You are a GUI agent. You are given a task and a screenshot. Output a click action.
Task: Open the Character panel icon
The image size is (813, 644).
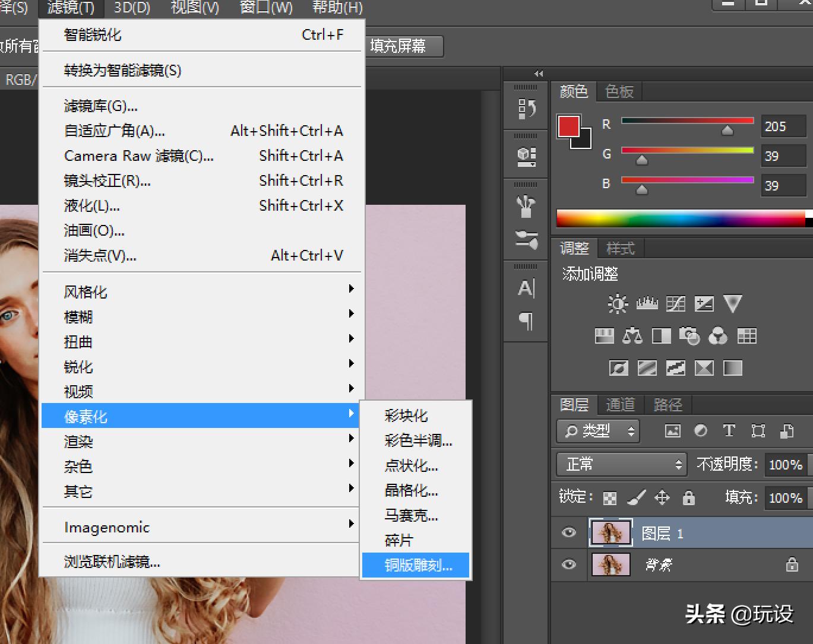coord(526,288)
